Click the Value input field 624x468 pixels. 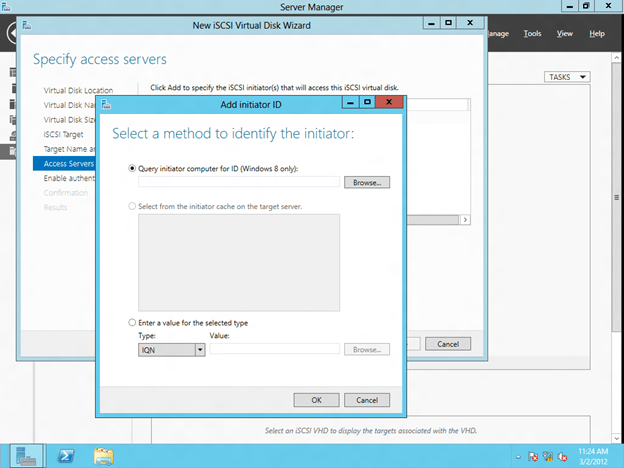point(274,349)
